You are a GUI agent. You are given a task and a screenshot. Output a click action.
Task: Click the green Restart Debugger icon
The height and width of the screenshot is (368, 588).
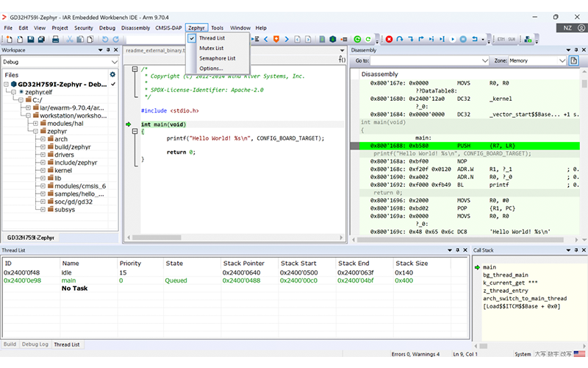(357, 39)
